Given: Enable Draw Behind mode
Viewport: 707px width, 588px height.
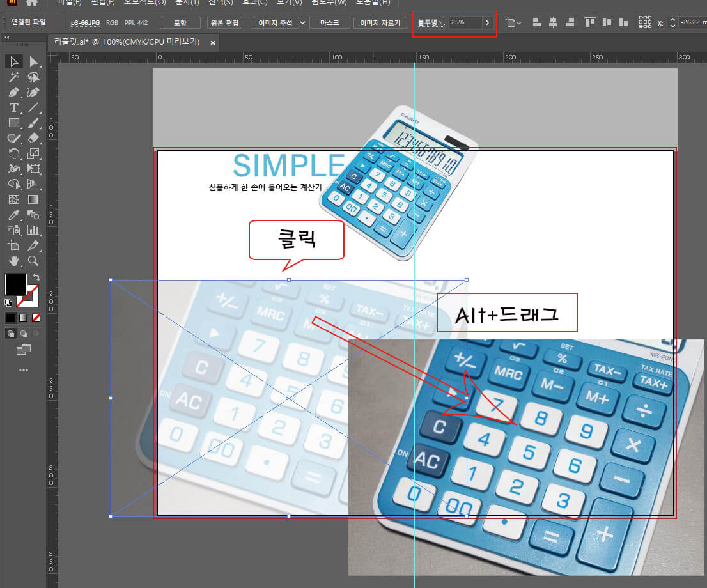Looking at the screenshot, I should coord(24,334).
